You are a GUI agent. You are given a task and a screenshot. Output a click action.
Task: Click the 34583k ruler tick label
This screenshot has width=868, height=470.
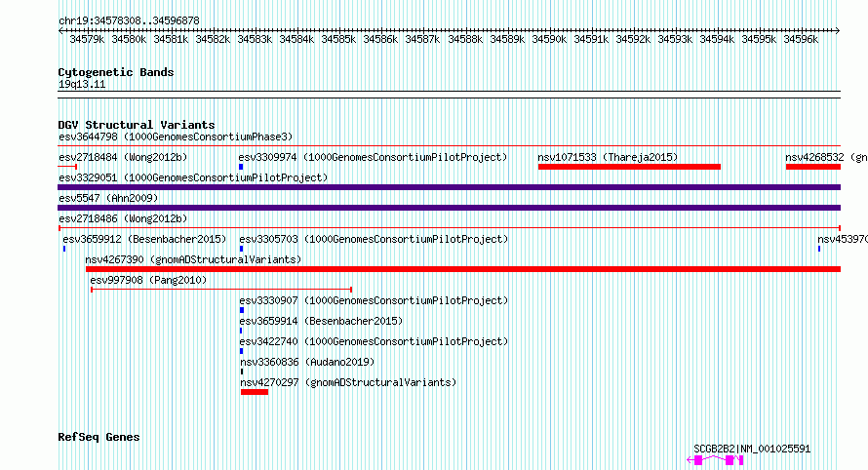[255, 39]
